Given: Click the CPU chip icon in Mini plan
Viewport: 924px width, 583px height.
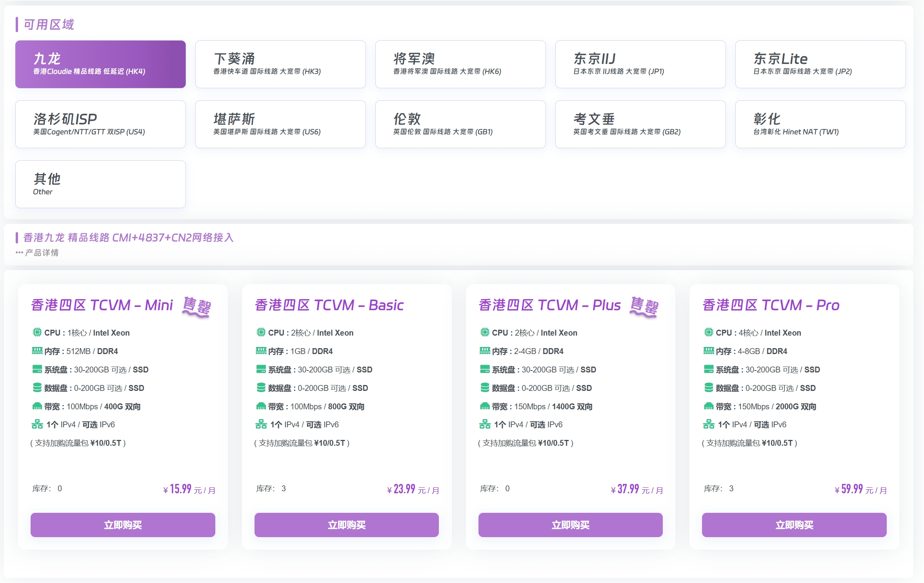Looking at the screenshot, I should click(x=37, y=332).
